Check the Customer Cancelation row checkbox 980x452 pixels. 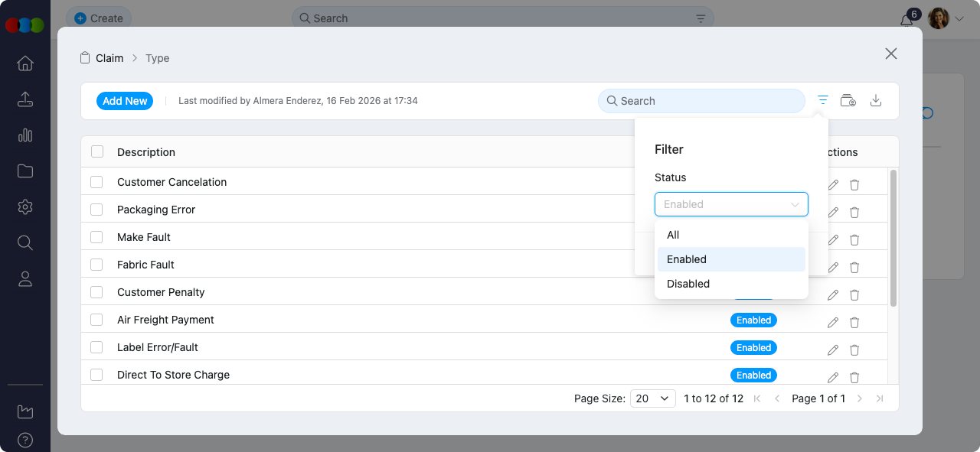click(97, 182)
